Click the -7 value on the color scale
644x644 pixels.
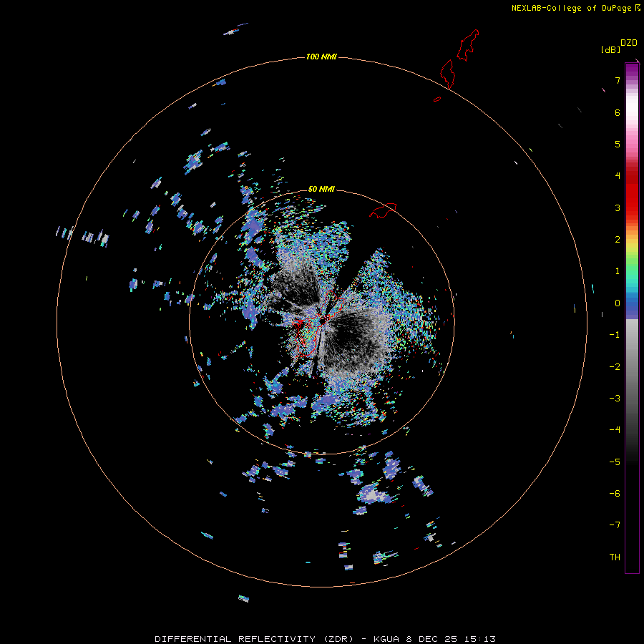[x=615, y=525]
